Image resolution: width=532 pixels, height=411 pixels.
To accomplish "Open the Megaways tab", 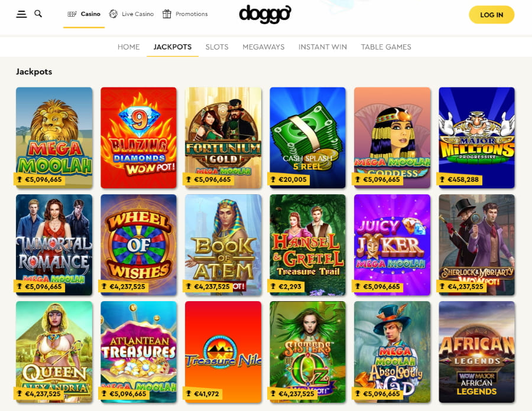I will click(263, 47).
